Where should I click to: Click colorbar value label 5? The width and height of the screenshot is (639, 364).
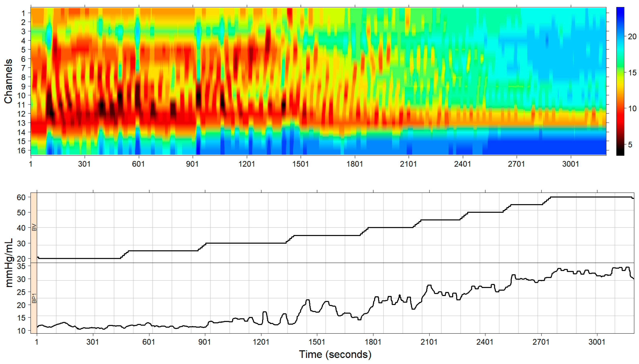630,144
